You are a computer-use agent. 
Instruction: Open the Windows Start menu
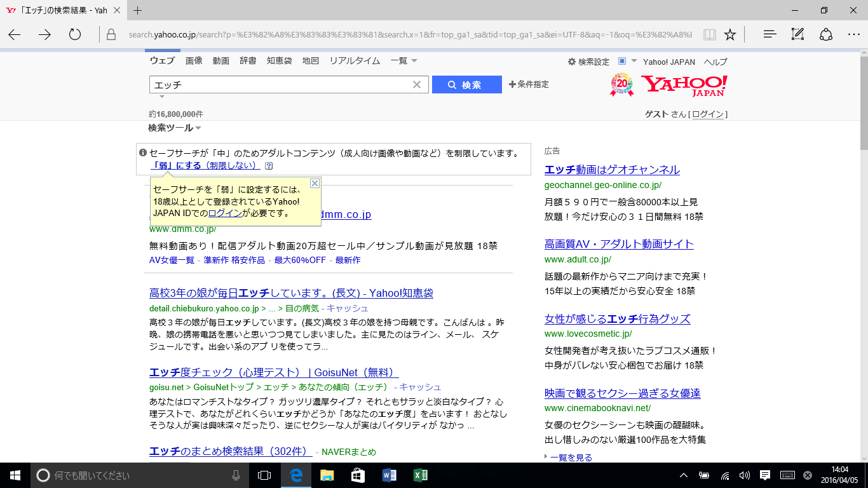pyautogui.click(x=15, y=475)
